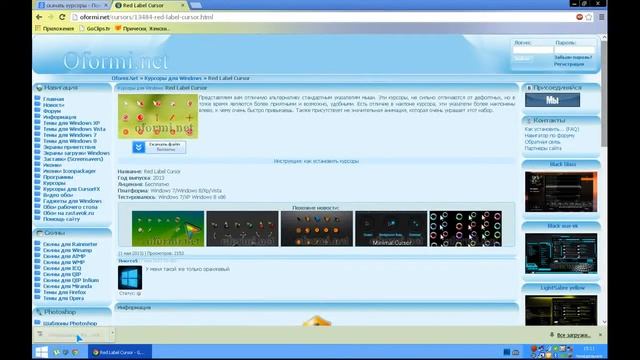Open the Minimal Cursor thumbnail
Viewport: 640px width, 360px height.
[391, 229]
